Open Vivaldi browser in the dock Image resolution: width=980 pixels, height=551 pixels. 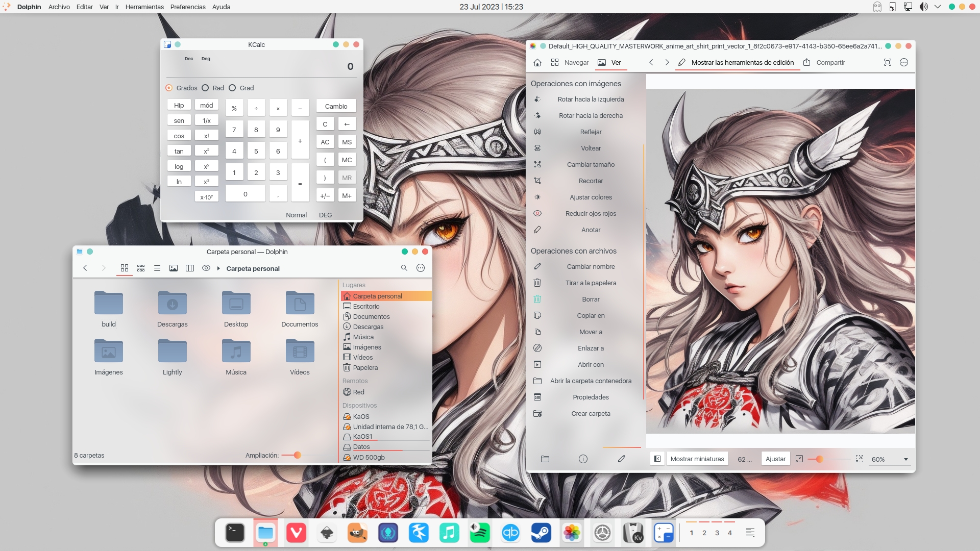pyautogui.click(x=296, y=533)
